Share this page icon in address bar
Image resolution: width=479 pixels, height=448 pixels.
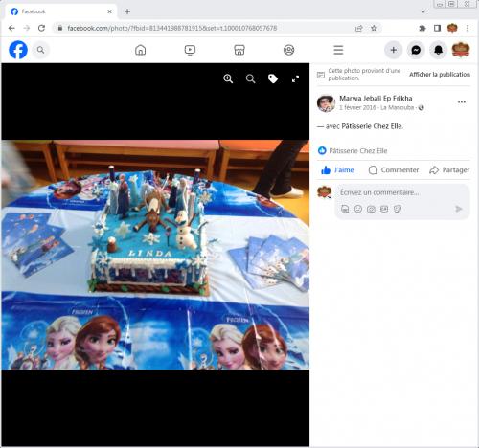pos(359,28)
